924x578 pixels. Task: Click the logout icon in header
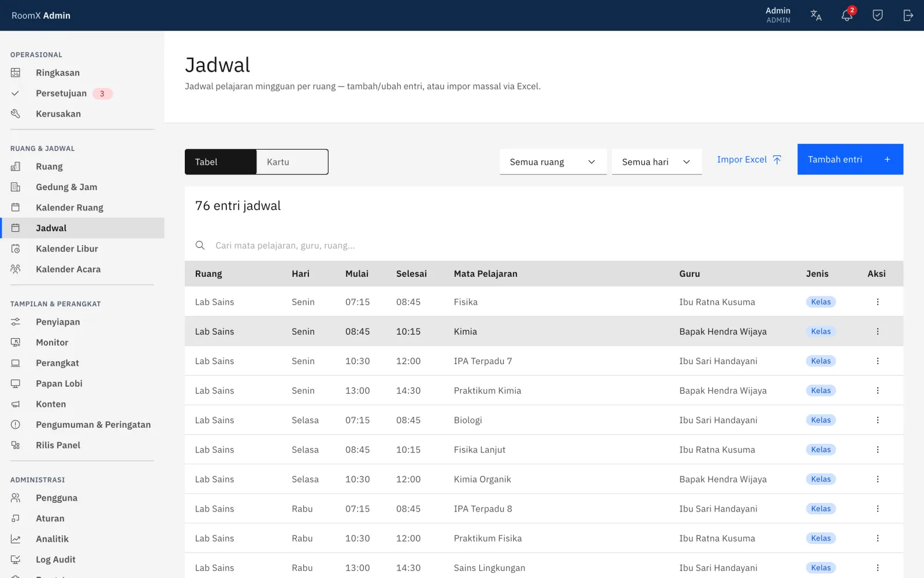pos(908,16)
